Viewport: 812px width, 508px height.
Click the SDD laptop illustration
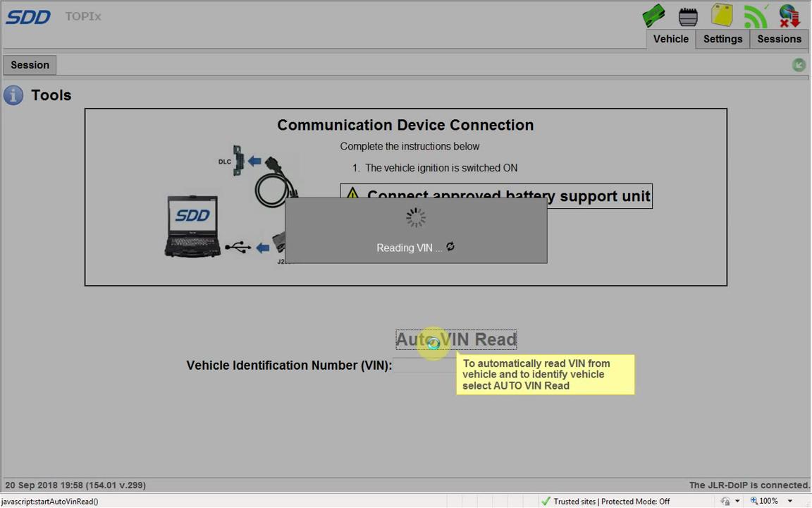pos(192,226)
